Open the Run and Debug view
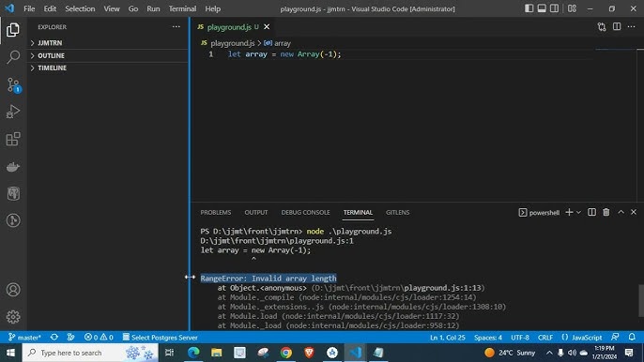644x362 pixels. (x=13, y=112)
